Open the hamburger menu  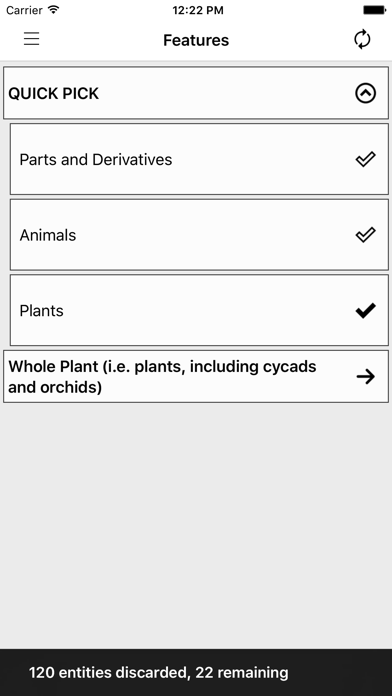tap(32, 39)
